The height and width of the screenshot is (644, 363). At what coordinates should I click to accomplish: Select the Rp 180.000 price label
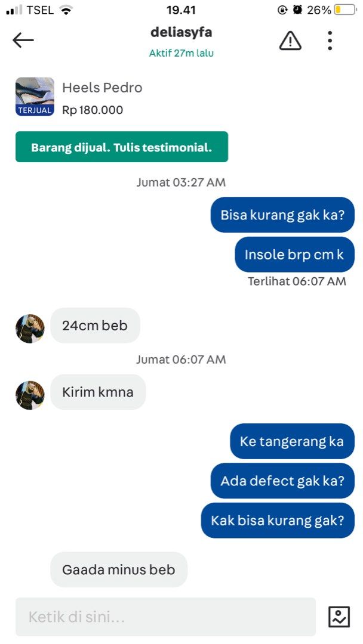(x=93, y=110)
